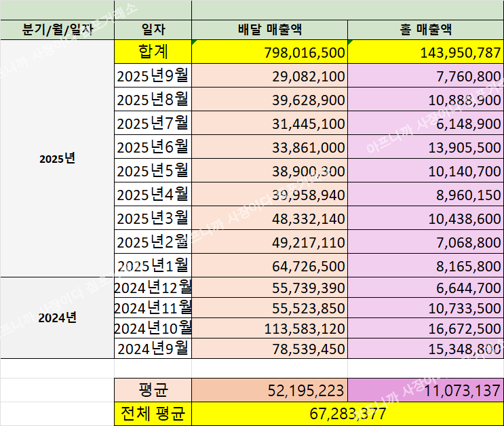The image size is (504, 426).
Task: Select the 2024년 merged group cell
Action: point(57,317)
